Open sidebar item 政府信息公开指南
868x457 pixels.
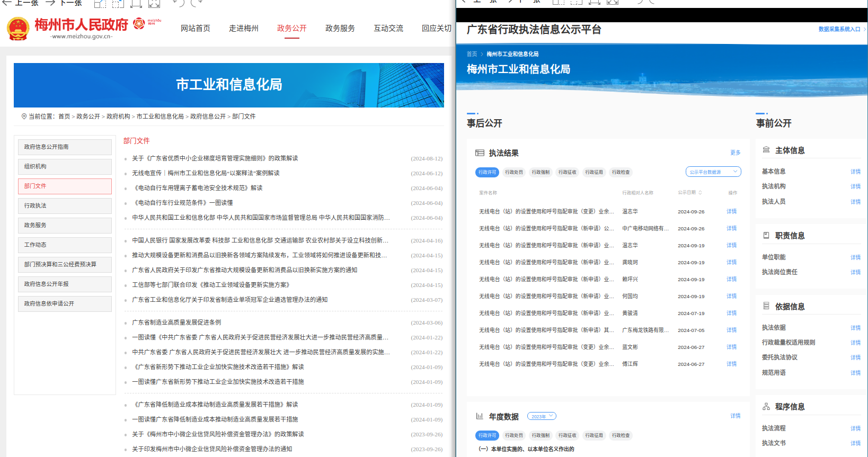[x=65, y=147]
